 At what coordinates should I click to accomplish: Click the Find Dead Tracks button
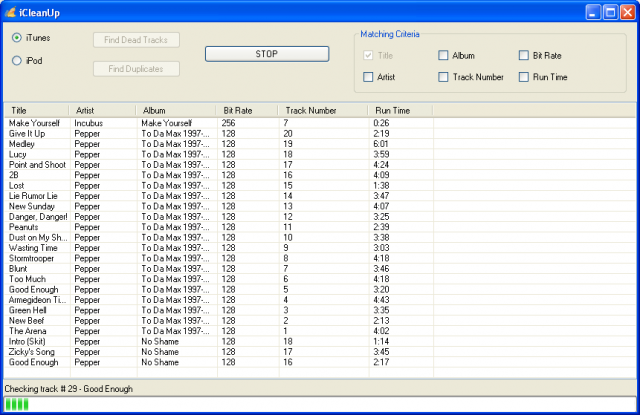tap(136, 40)
